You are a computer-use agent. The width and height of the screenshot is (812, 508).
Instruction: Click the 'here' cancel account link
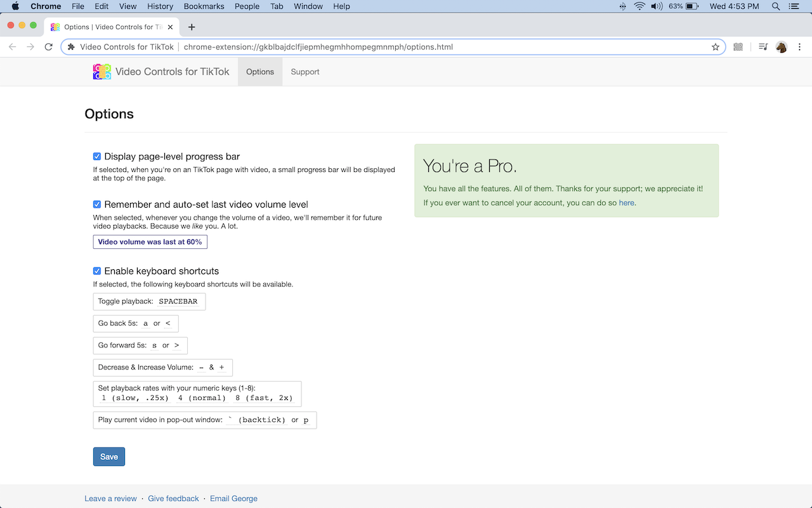pos(626,203)
